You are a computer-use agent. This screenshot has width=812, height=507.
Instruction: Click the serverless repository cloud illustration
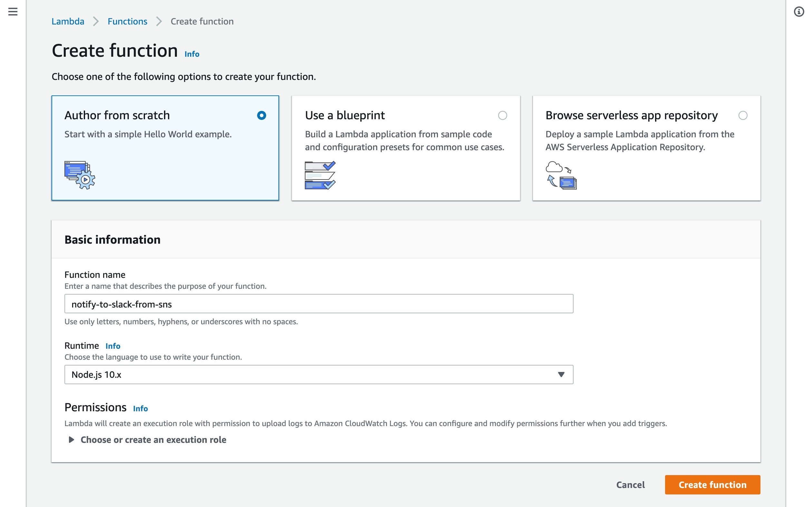(561, 175)
